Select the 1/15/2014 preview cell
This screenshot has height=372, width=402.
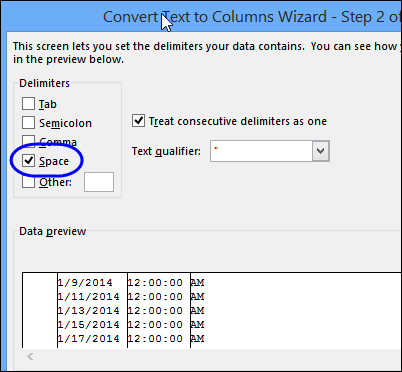click(x=88, y=325)
